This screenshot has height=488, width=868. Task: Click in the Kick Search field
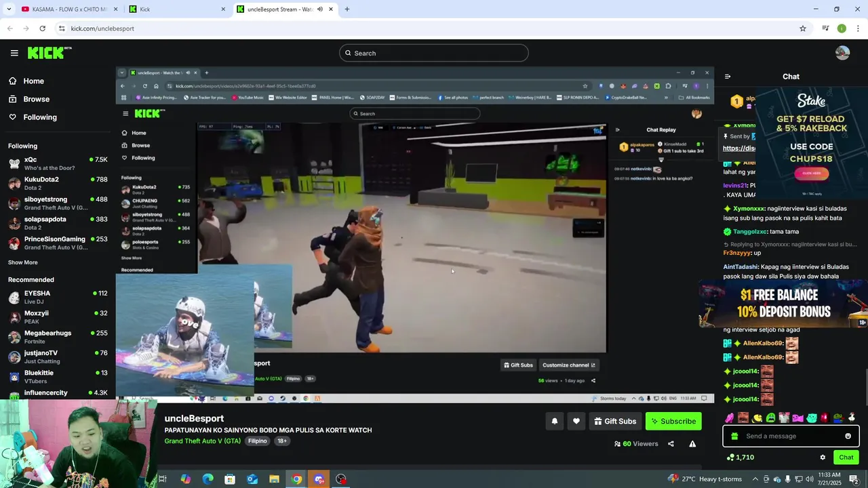tap(434, 53)
